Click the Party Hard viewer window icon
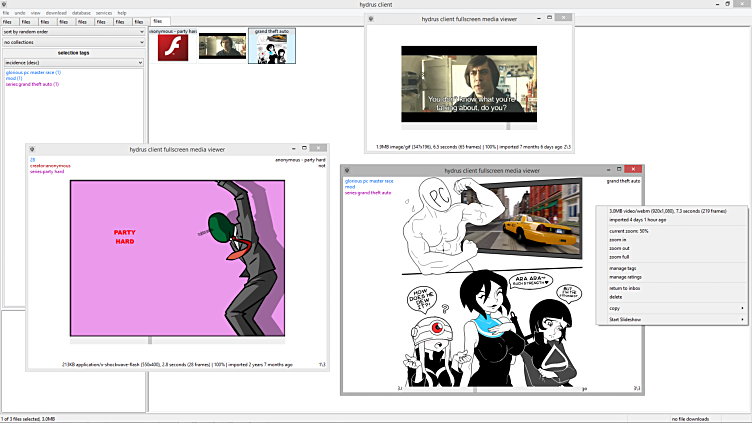The image size is (752, 423). coord(33,149)
